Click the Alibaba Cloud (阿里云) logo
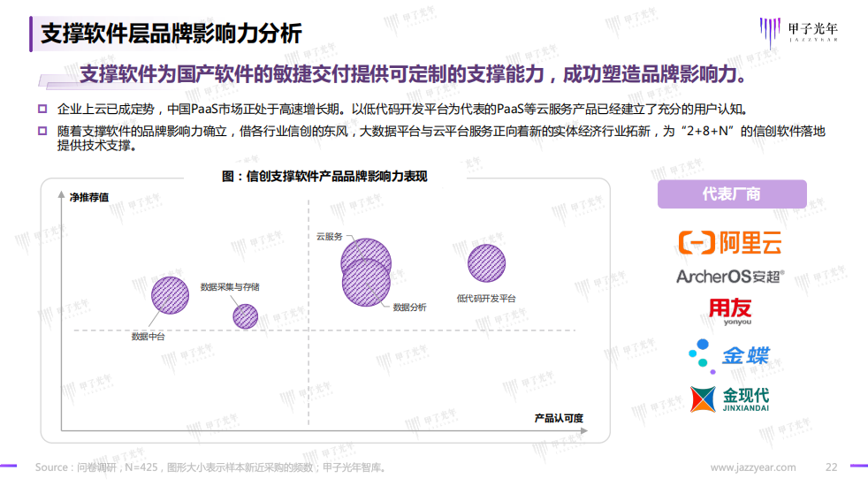This screenshot has width=868, height=486. 730,242
